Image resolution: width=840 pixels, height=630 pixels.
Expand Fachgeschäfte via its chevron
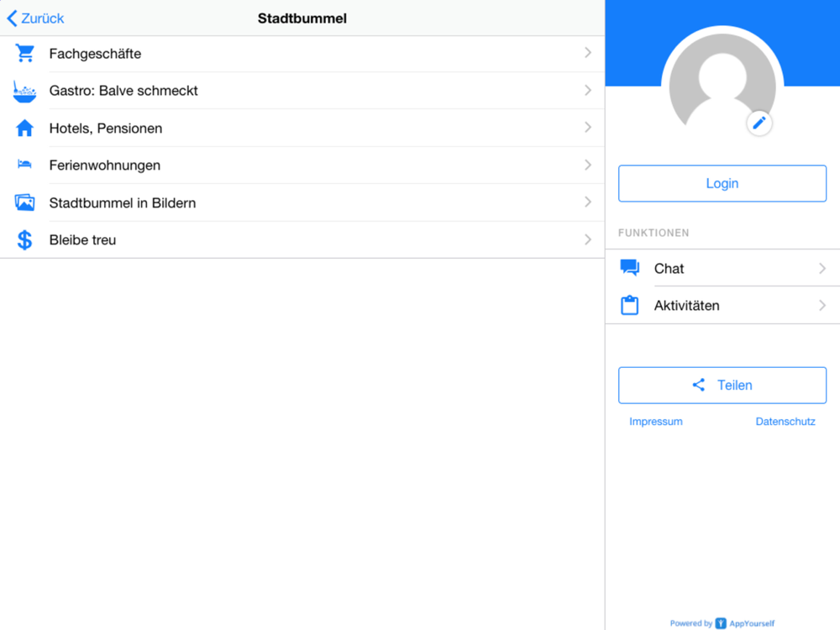click(588, 52)
